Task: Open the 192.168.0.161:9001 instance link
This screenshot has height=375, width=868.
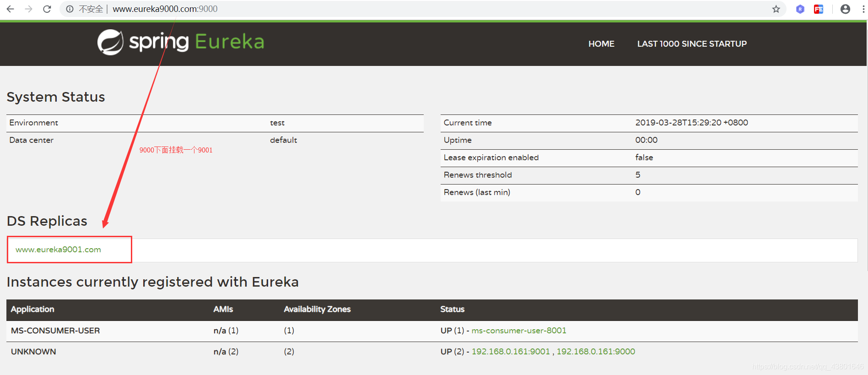Action: 511,352
